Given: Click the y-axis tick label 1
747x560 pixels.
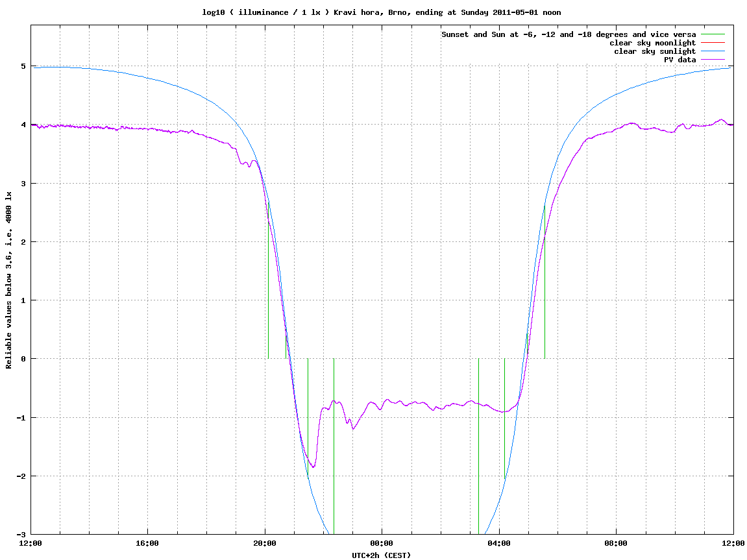Looking at the screenshot, I should (x=23, y=300).
